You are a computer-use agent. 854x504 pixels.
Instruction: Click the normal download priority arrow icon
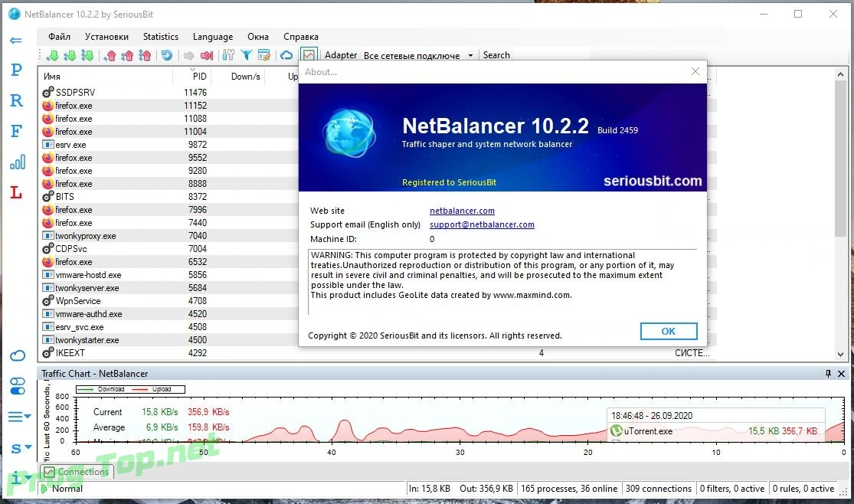pyautogui.click(x=70, y=55)
